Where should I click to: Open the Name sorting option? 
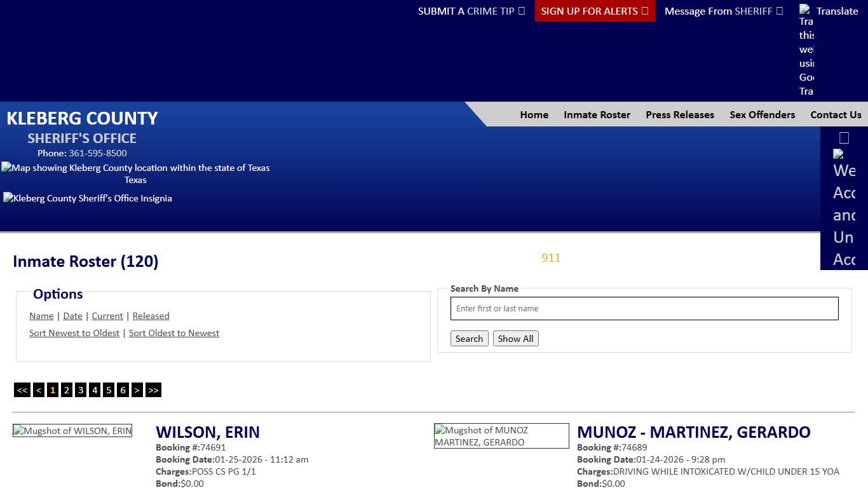(41, 316)
